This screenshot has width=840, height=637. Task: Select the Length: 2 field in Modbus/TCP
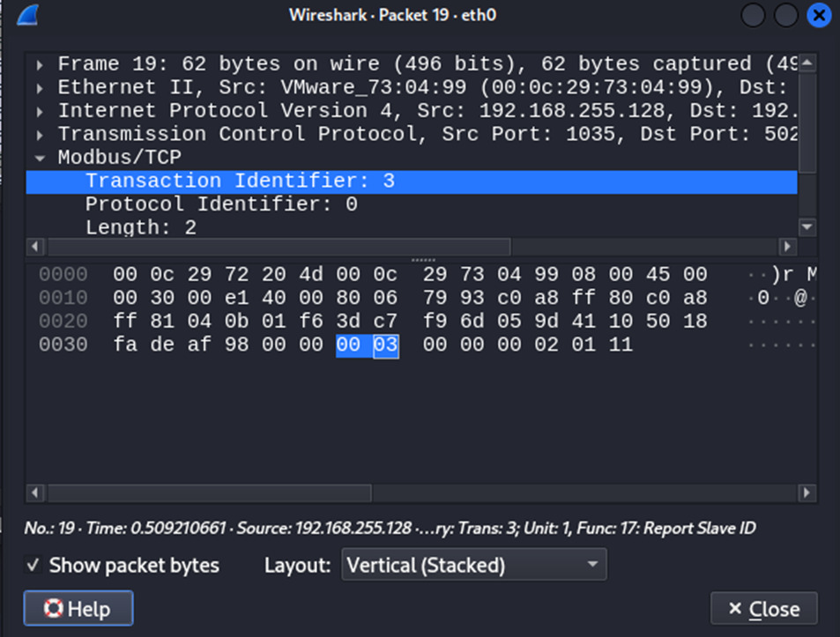(138, 226)
